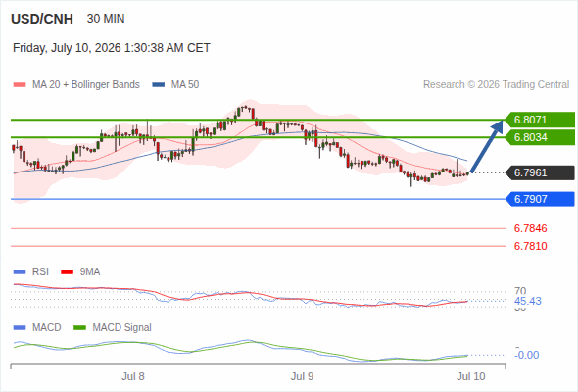Click the blue upward forecast arrow
The width and height of the screenshot is (578, 392).
pos(487,146)
